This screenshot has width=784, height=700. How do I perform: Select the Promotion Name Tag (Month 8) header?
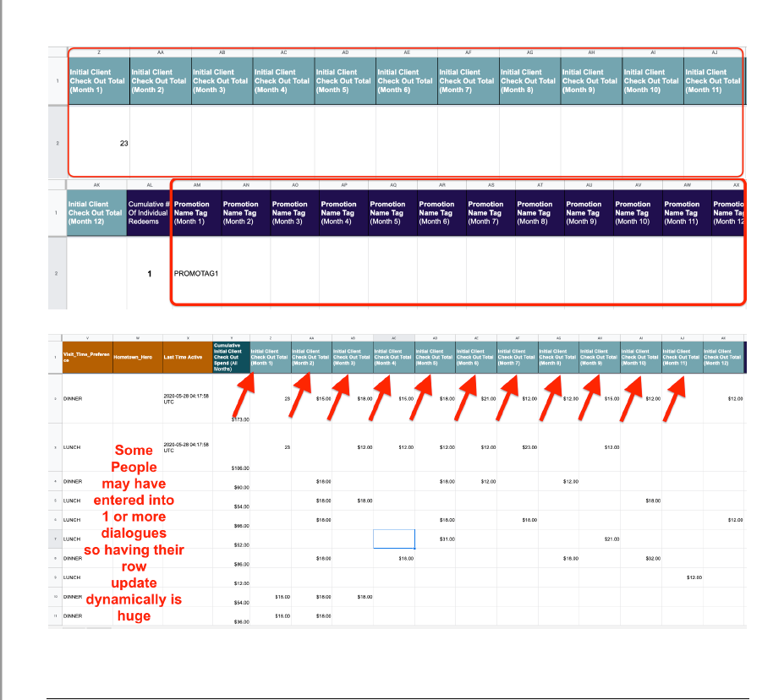tap(540, 212)
